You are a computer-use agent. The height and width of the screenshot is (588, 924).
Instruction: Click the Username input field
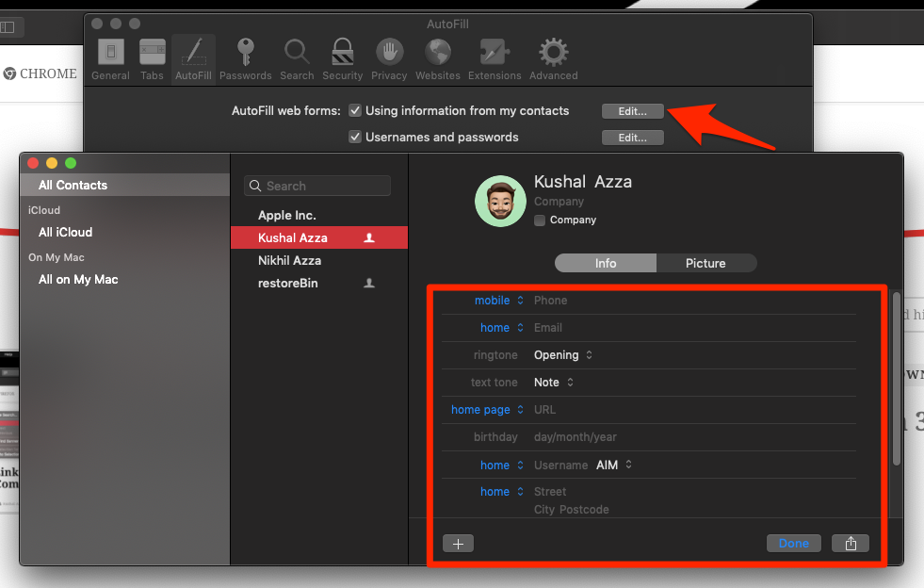pyautogui.click(x=561, y=465)
